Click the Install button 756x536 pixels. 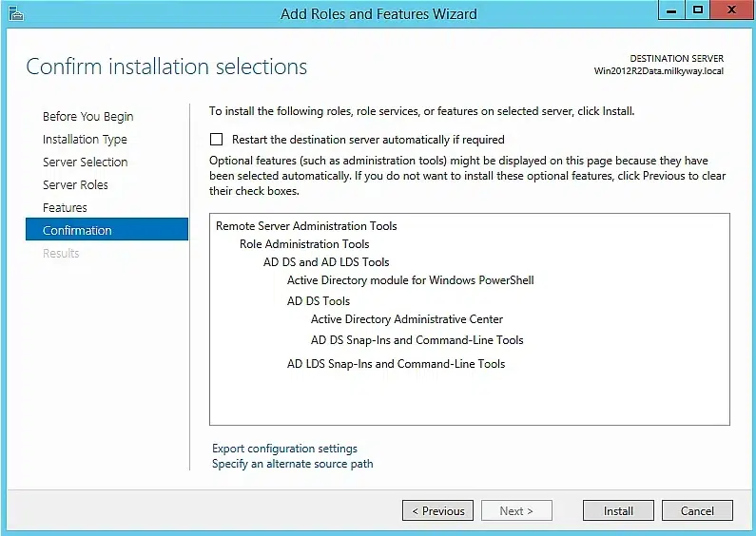click(x=618, y=510)
